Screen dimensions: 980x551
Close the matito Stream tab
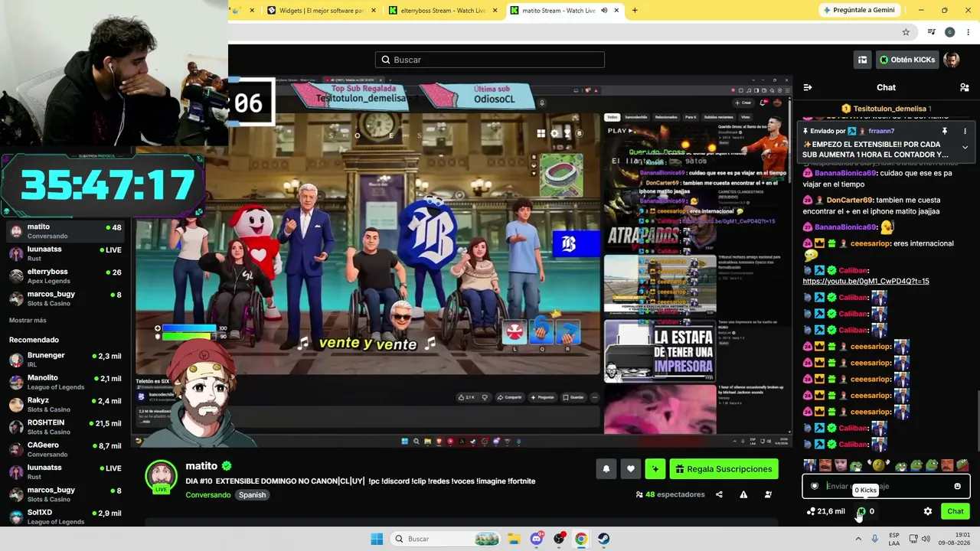pyautogui.click(x=616, y=11)
